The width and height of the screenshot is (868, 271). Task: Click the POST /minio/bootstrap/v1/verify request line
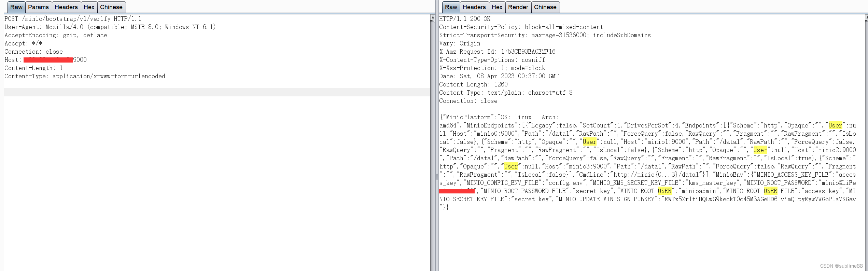73,19
